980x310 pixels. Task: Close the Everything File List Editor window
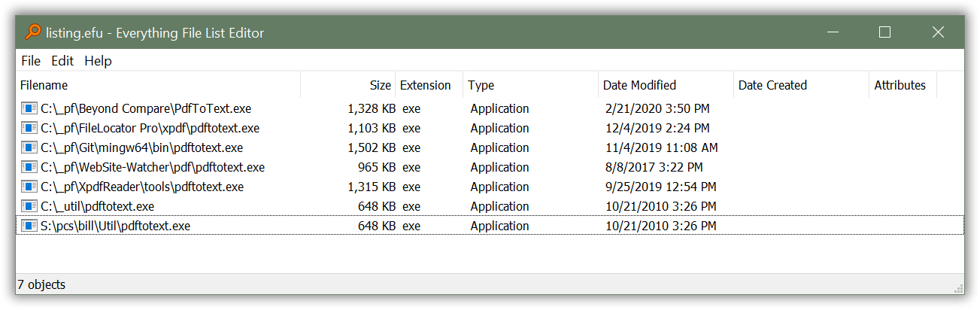938,32
